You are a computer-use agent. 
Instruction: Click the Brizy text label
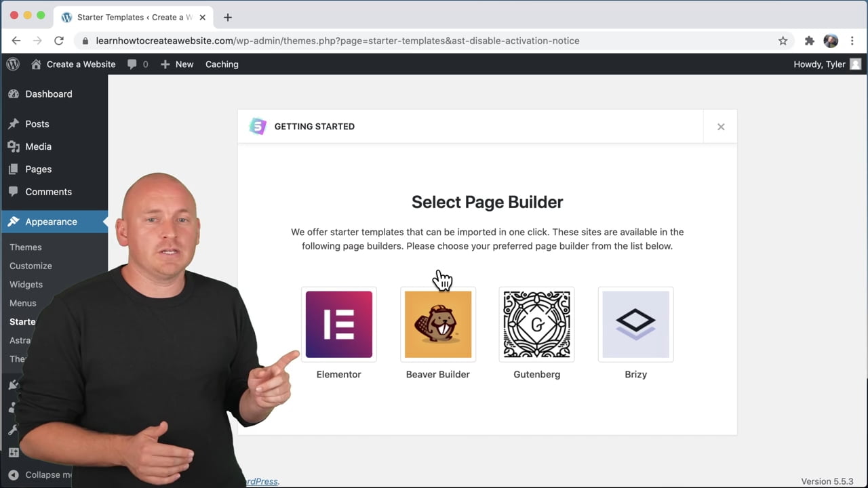click(635, 374)
